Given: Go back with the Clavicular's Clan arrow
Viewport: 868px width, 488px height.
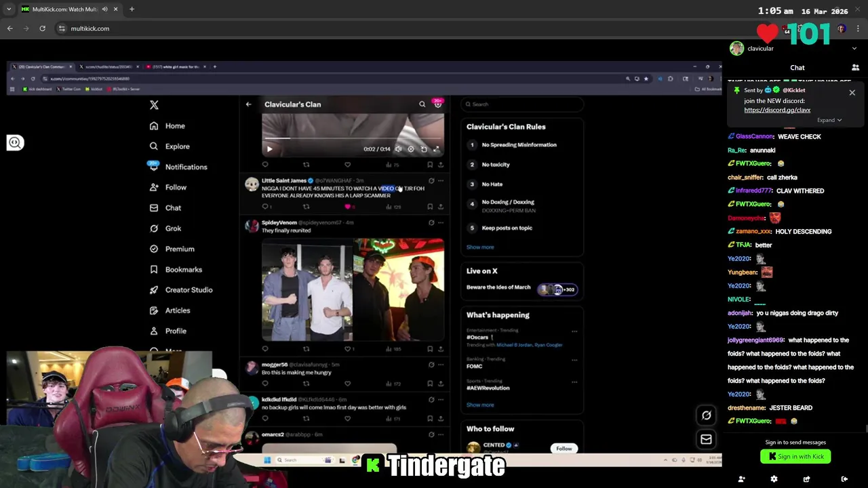Looking at the screenshot, I should 248,104.
